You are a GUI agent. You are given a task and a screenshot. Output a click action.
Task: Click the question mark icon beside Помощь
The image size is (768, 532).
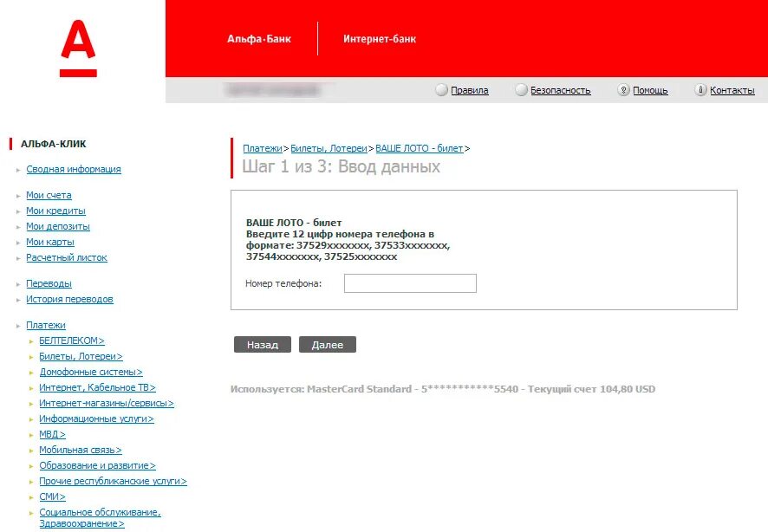click(623, 90)
